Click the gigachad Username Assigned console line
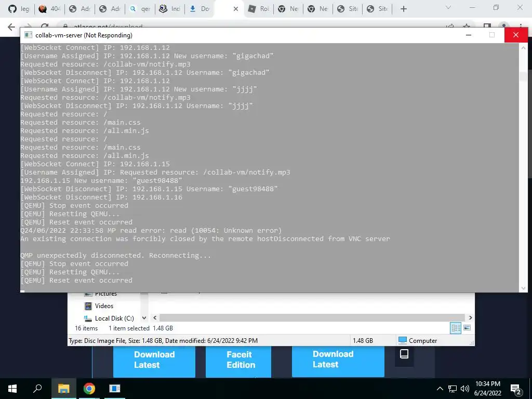The width and height of the screenshot is (532, 399). [x=147, y=56]
